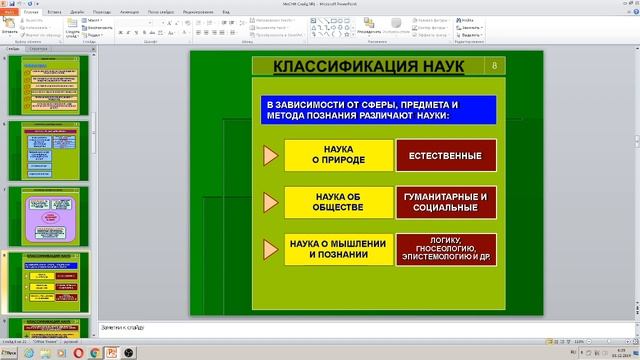Image resolution: width=640 pixels, height=360 pixels.
Task: Open the Раздел section dropdown
Action: pos(92,35)
